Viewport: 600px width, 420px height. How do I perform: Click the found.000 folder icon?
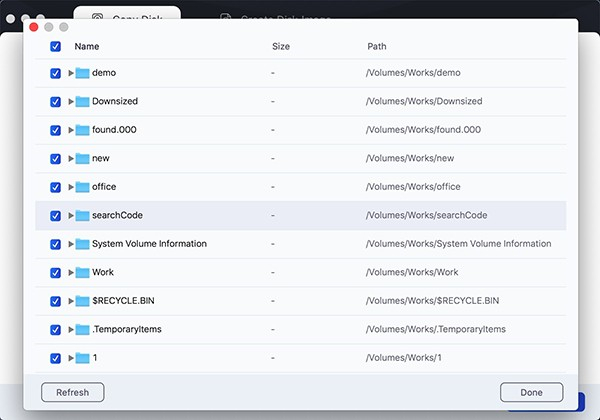click(x=83, y=130)
